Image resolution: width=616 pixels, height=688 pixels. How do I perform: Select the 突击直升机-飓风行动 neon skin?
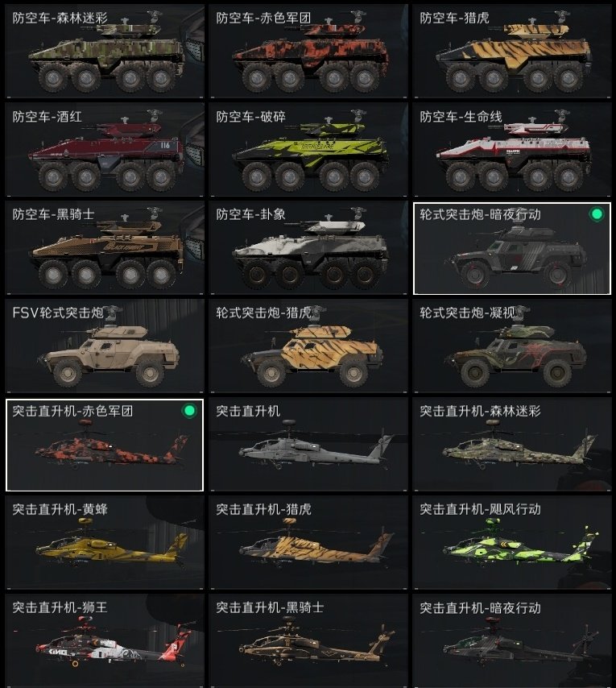511,543
